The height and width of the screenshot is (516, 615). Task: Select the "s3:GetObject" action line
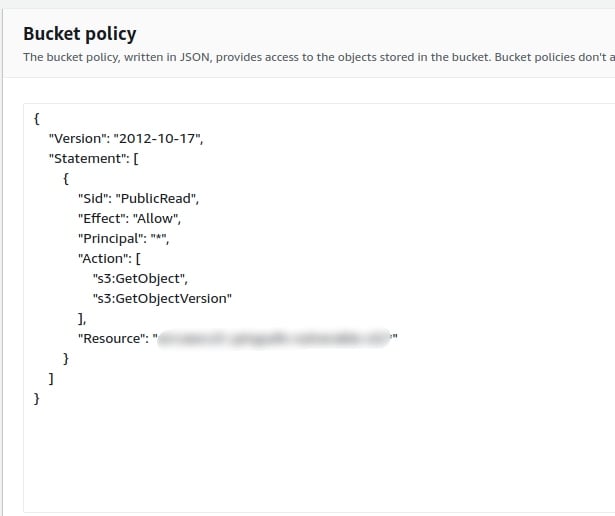(x=140, y=278)
